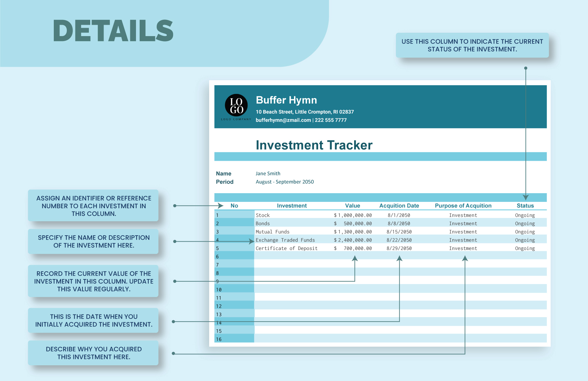Image resolution: width=588 pixels, height=381 pixels.
Task: Click the Purpose cell in the Stock row
Action: point(463,215)
